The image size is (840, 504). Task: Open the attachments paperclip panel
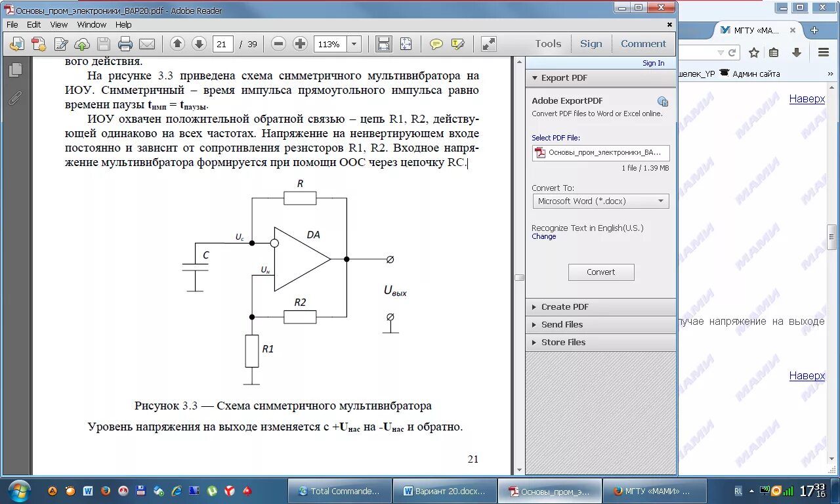tap(16, 98)
